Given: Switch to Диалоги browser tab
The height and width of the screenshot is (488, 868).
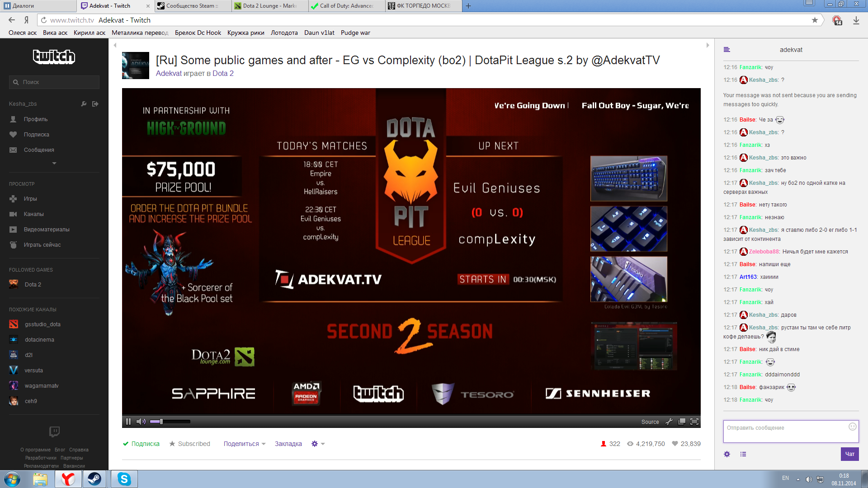Looking at the screenshot, I should 38,6.
